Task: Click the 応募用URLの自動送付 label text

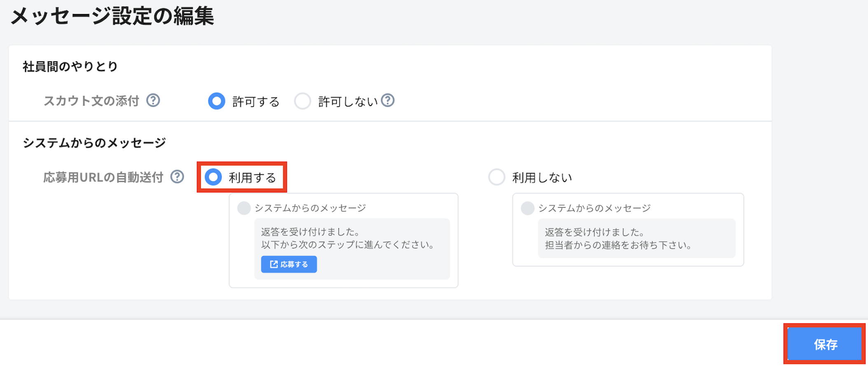Action: (x=103, y=177)
